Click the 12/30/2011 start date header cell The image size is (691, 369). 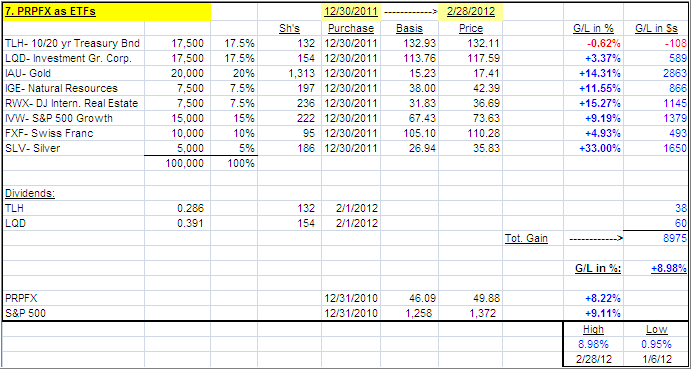[351, 12]
